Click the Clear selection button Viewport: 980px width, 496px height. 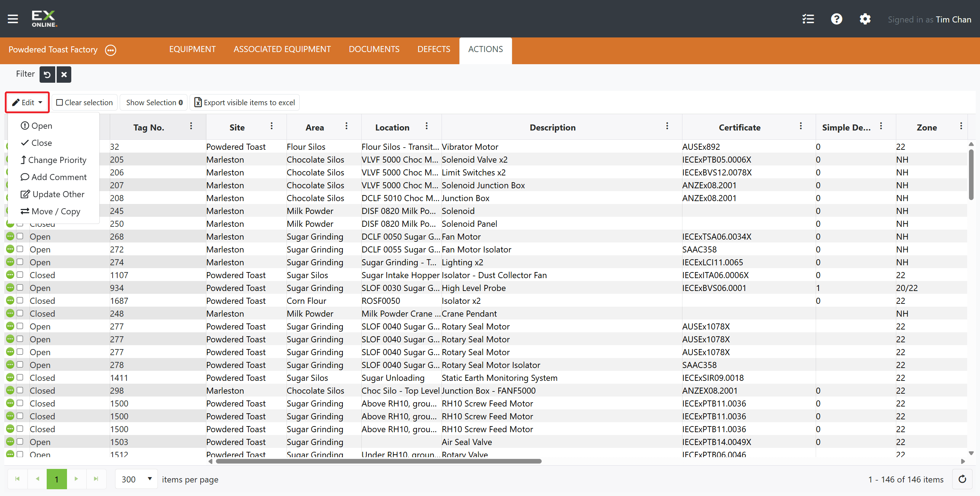point(84,102)
